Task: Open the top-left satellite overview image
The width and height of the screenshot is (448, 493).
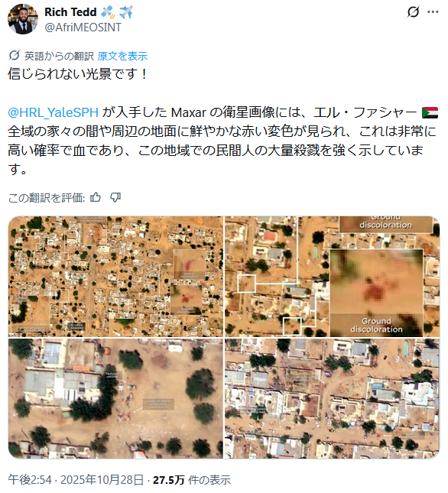Action: coord(115,277)
